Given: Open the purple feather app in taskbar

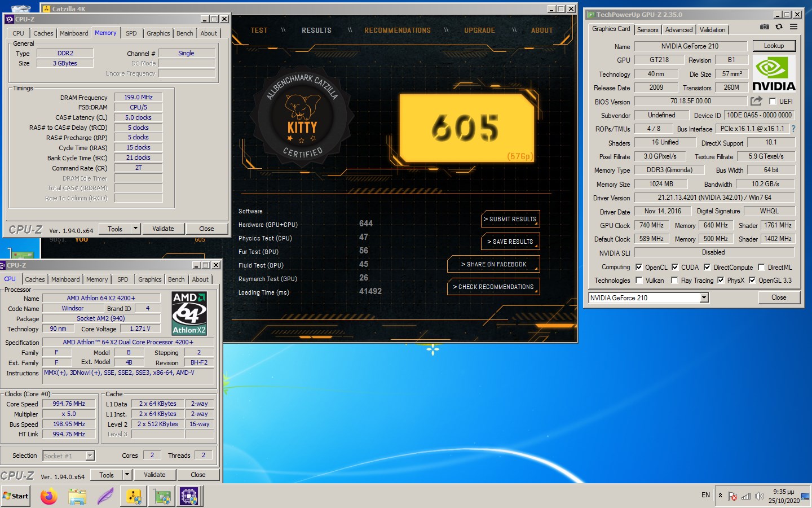Looking at the screenshot, I should click(105, 496).
